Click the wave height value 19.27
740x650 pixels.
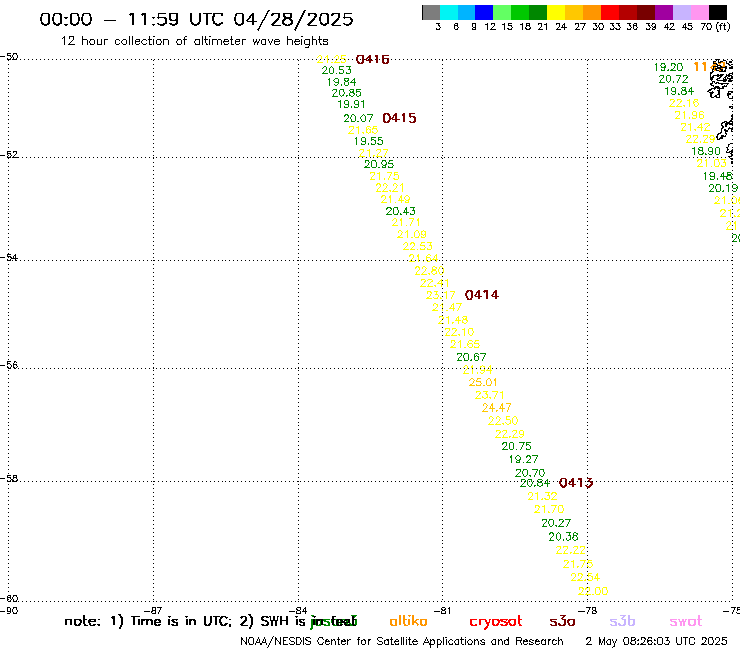(523, 459)
